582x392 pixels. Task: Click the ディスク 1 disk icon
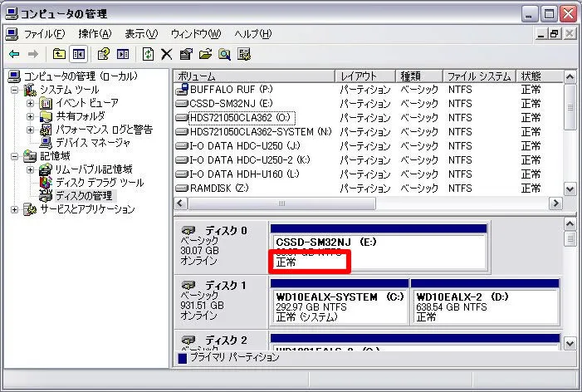[x=188, y=285]
